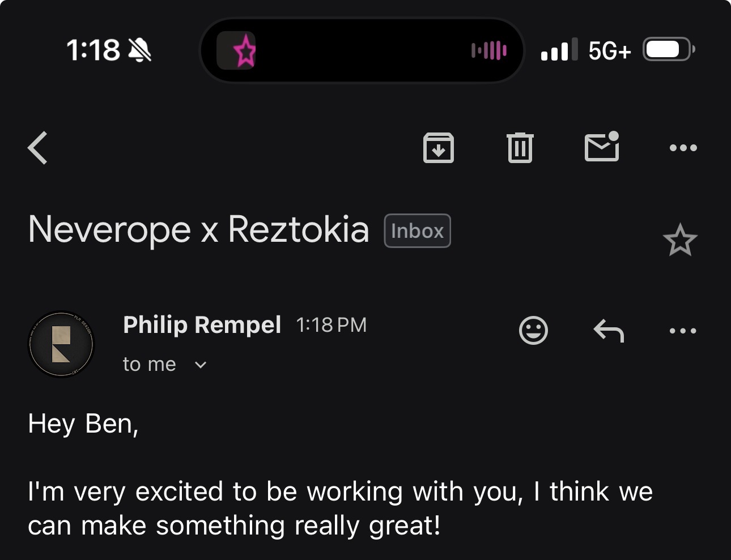Tap sender name Philip Rempel
Viewport: 731px width, 560px height.
pos(202,325)
